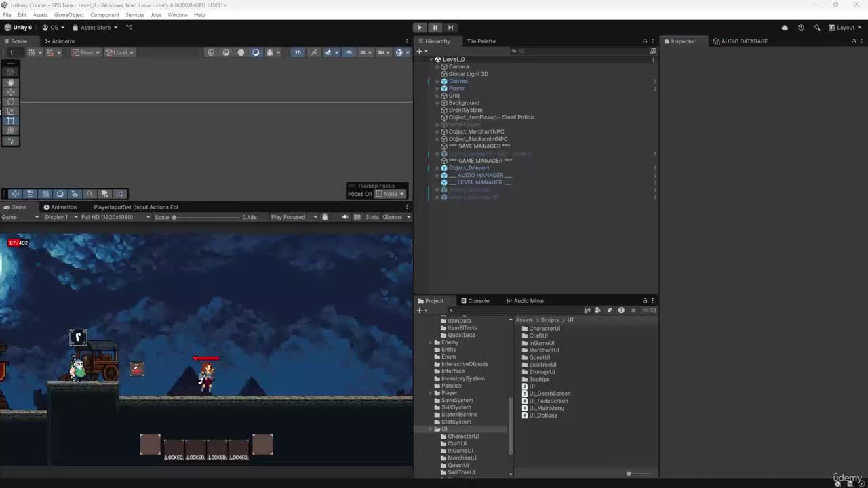This screenshot has height=488, width=868.
Task: Open the Component menu
Action: [104, 15]
